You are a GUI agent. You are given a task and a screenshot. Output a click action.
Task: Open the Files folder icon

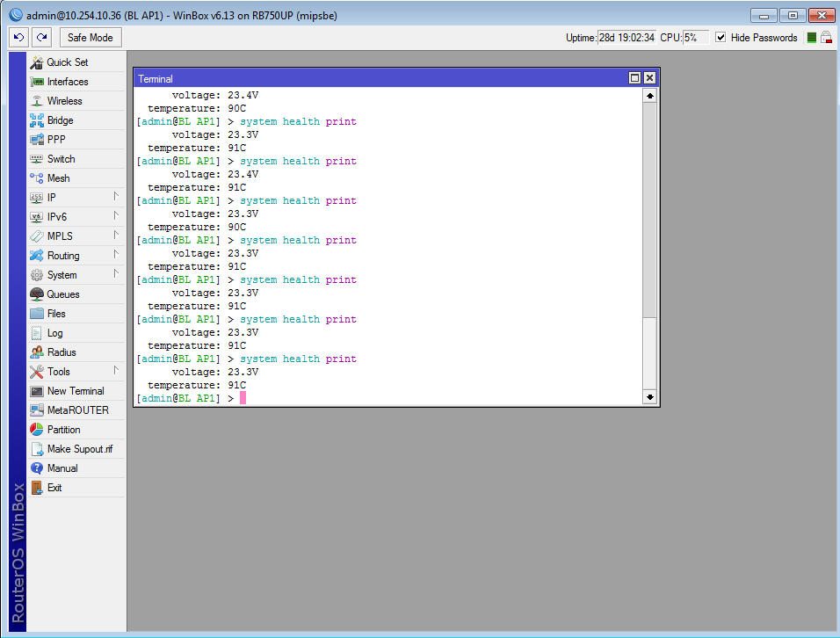[37, 314]
